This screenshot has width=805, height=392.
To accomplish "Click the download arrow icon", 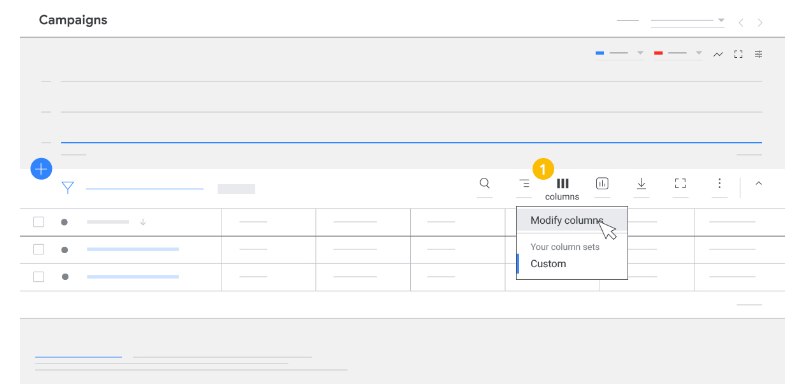I will (x=641, y=183).
